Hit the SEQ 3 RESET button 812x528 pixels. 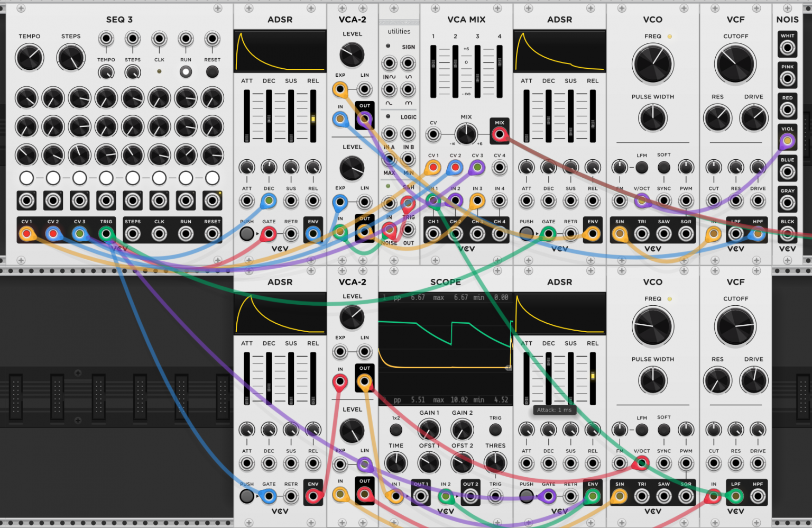pyautogui.click(x=212, y=72)
